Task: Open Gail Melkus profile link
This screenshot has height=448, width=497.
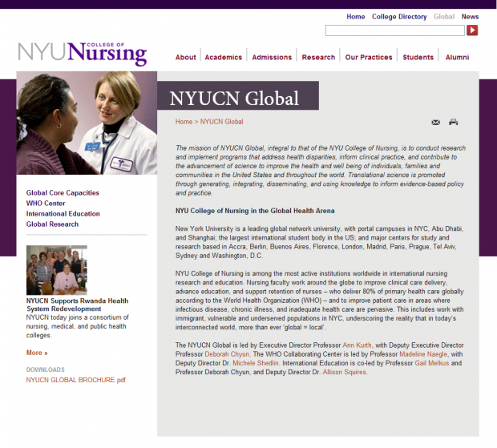Action: tap(432, 363)
